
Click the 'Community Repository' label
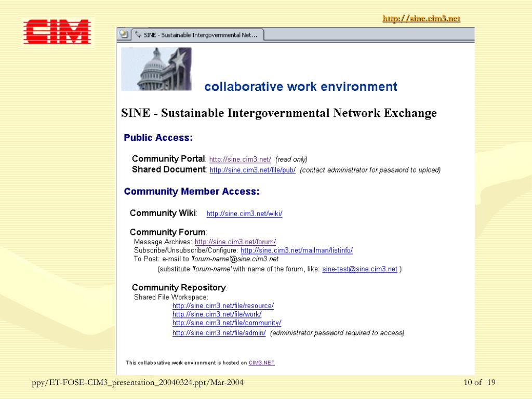click(x=179, y=287)
